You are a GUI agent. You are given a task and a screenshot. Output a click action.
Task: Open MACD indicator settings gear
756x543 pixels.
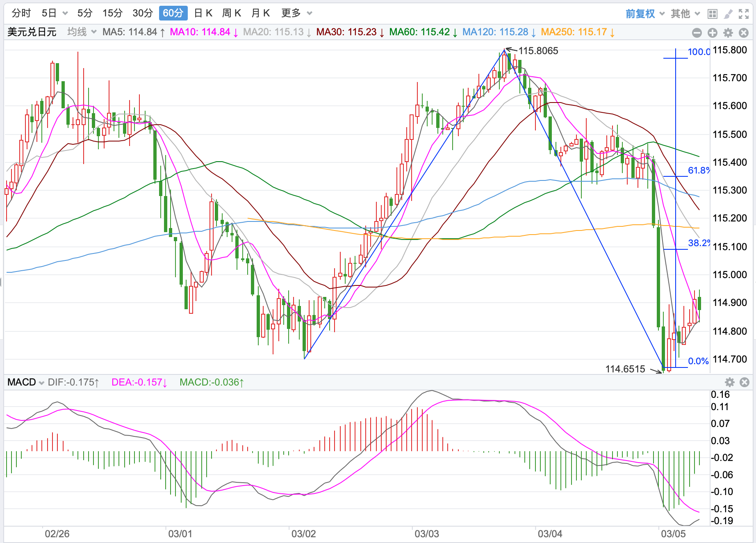click(730, 382)
